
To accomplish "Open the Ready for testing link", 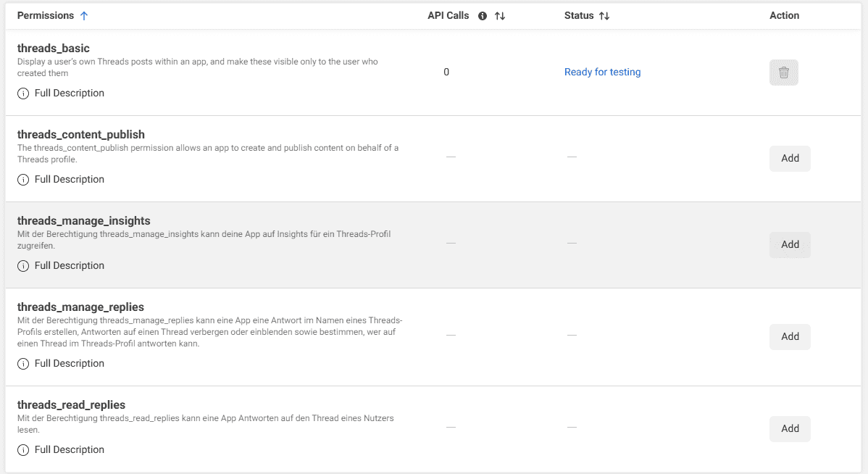I will (602, 72).
